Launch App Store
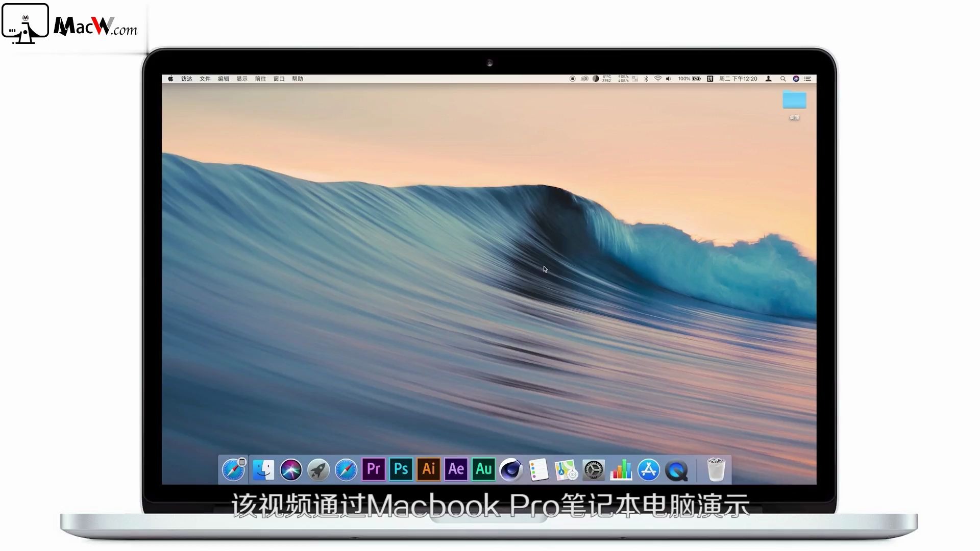The width and height of the screenshot is (980, 551). coord(648,469)
